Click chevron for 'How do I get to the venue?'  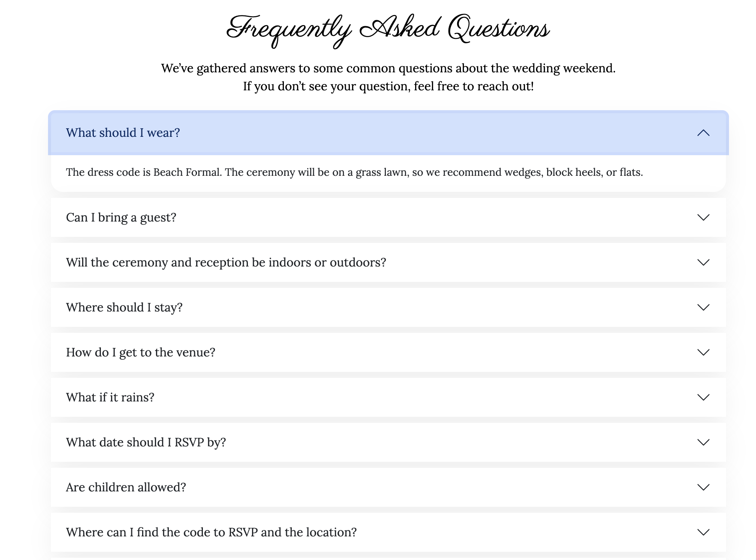(703, 352)
